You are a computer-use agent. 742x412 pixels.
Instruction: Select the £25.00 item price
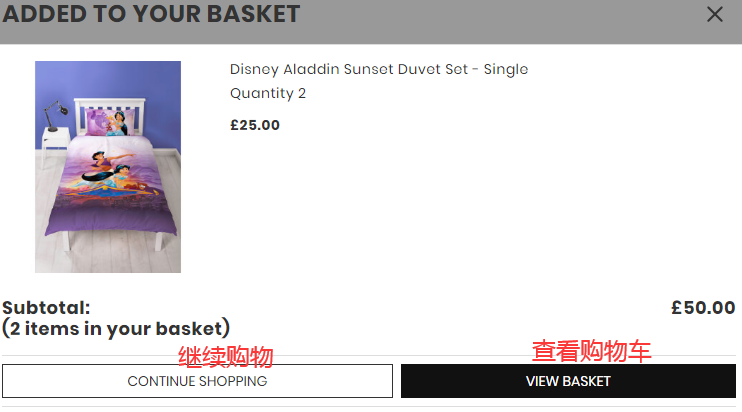tap(254, 125)
